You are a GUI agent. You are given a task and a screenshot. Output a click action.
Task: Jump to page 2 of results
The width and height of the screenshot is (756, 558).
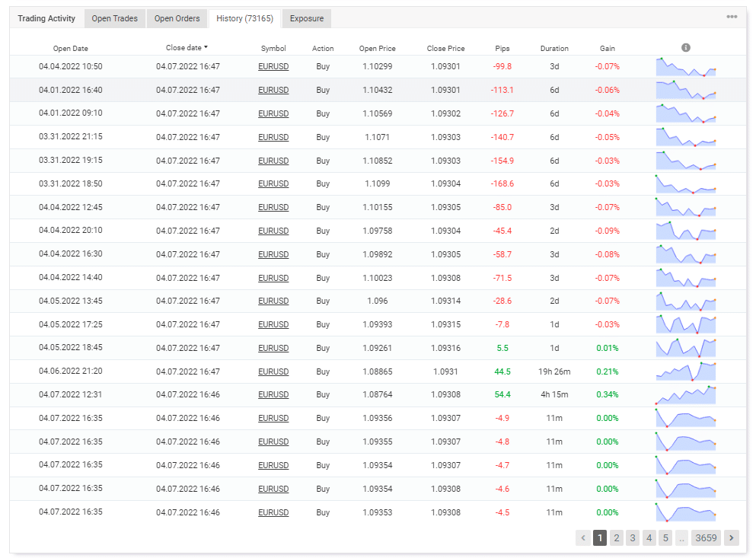(x=616, y=537)
